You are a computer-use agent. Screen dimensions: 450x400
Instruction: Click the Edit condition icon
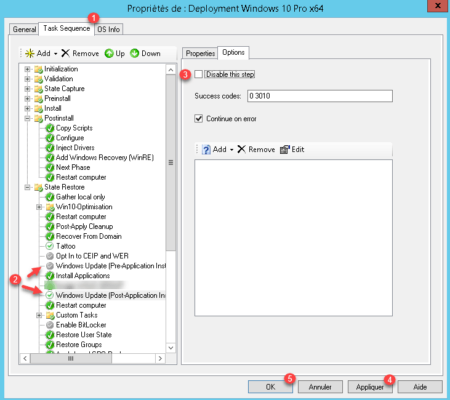coord(285,149)
